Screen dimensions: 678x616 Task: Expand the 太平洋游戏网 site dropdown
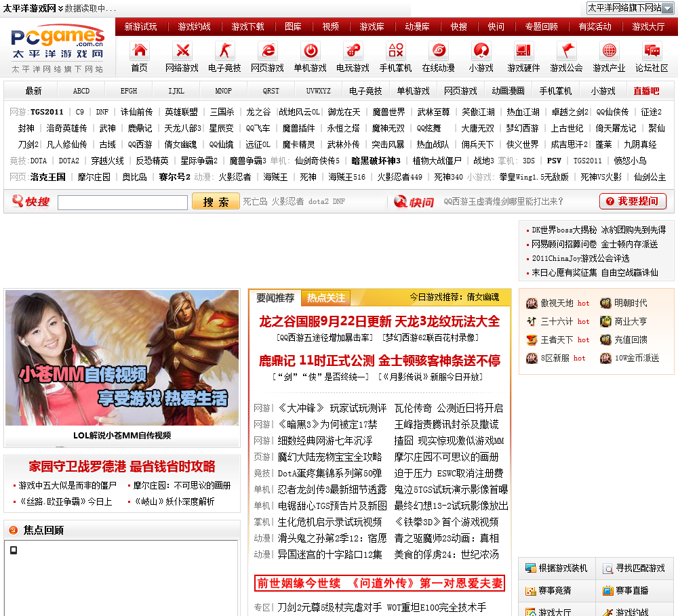(60, 8)
